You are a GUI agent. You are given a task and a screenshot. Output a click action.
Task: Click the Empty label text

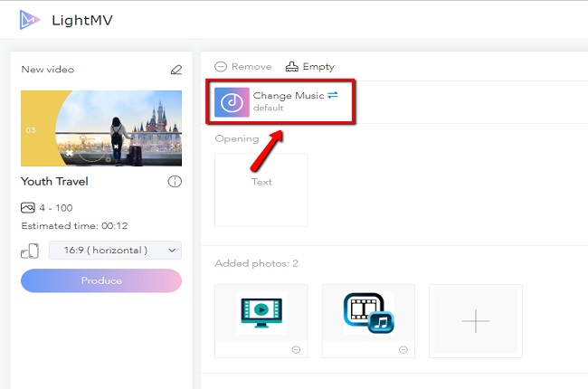(x=318, y=67)
